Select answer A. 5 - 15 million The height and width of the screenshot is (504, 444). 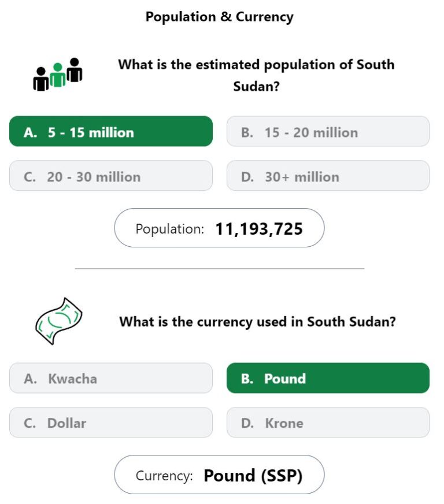point(111,131)
